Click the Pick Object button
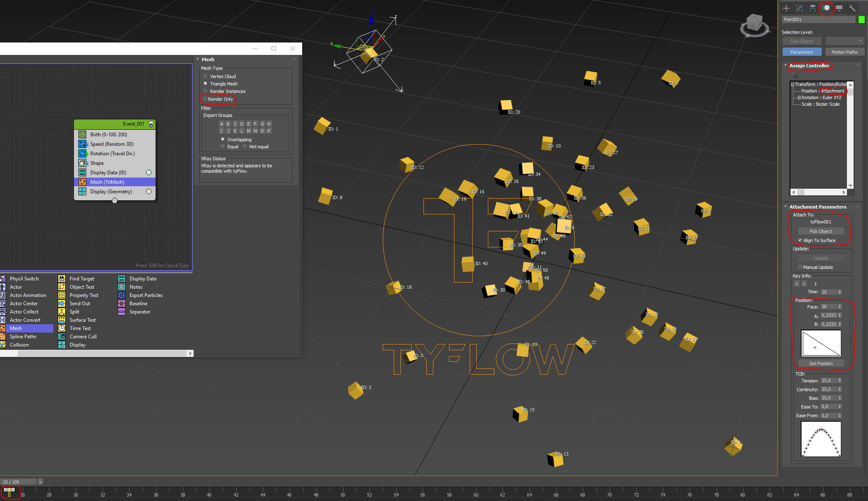 point(821,231)
